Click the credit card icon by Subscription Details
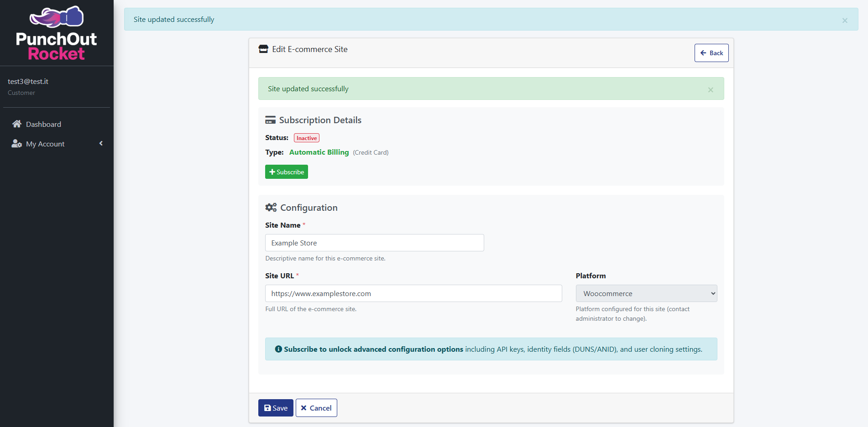The width and height of the screenshot is (868, 427). coord(271,120)
